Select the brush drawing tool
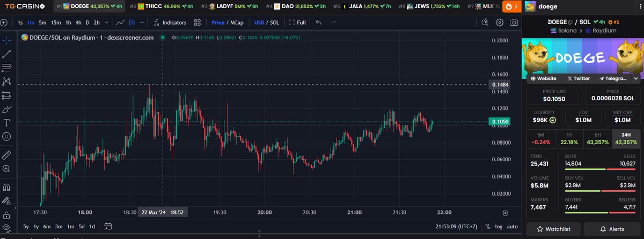Screen dimensions: 644x239 [7, 109]
